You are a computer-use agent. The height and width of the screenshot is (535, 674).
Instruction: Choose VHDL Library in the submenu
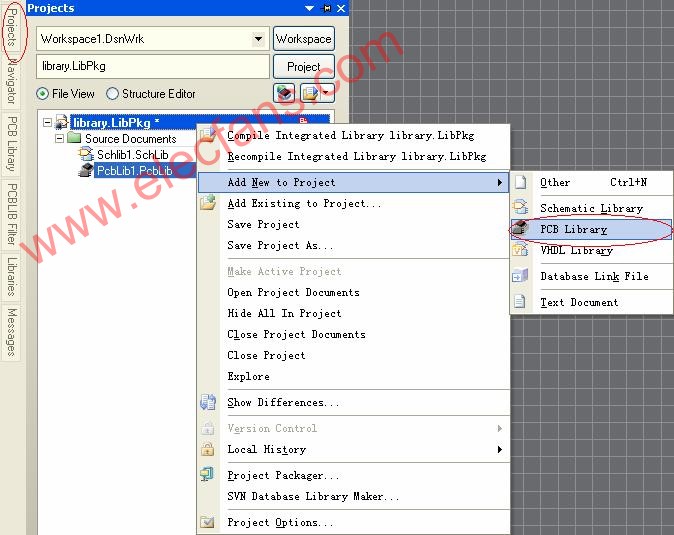[x=591, y=250]
